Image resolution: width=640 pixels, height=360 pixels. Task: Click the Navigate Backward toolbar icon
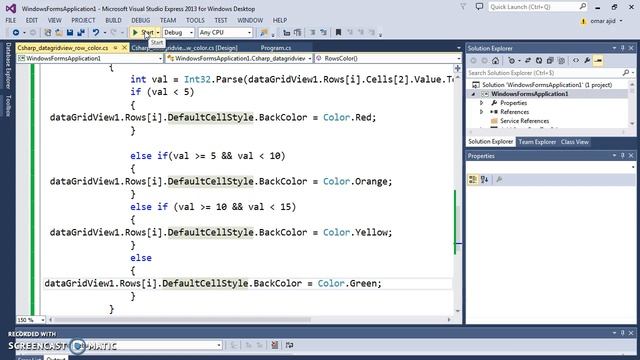coord(16,32)
